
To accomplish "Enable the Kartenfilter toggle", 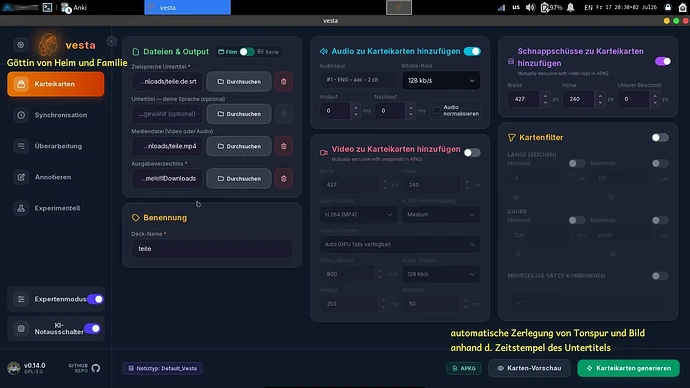I will [660, 138].
